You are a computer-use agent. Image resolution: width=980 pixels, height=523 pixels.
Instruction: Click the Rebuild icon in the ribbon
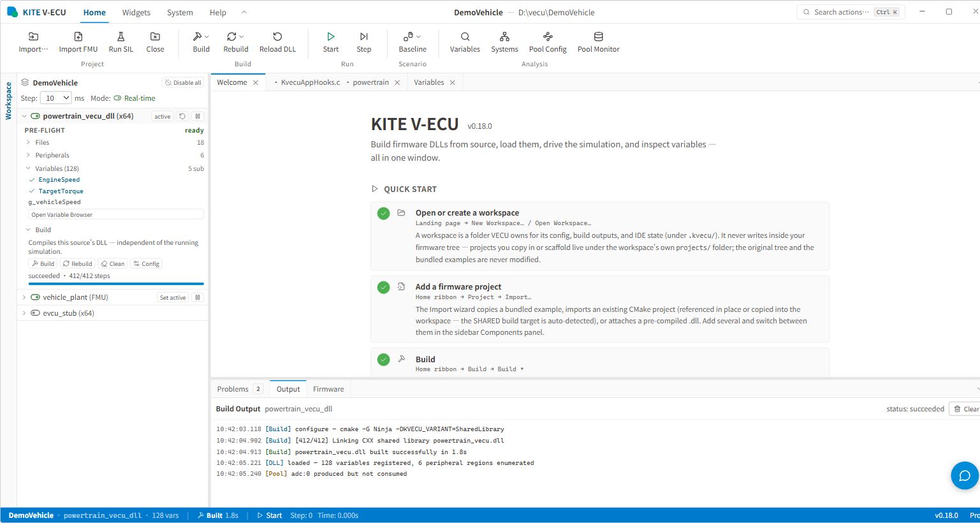pyautogui.click(x=231, y=36)
